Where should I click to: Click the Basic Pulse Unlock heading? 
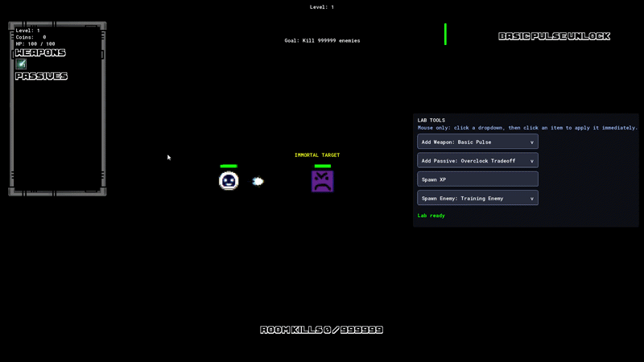[554, 36]
